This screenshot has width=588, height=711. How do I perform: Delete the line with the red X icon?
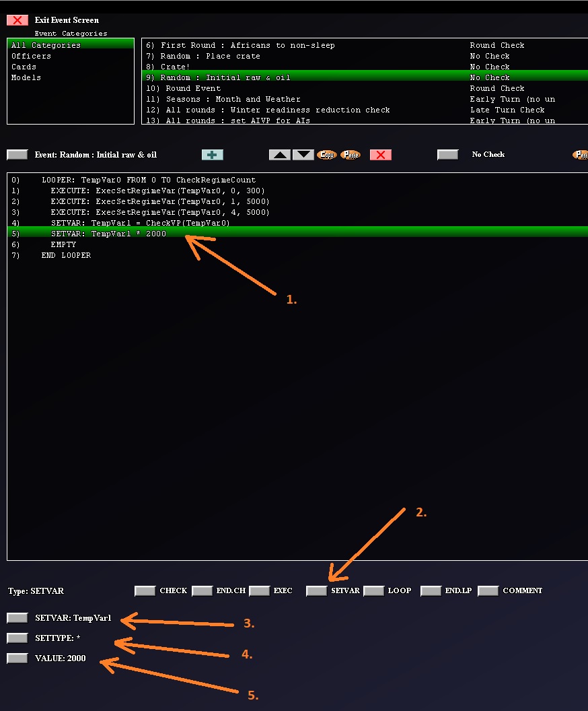click(381, 155)
